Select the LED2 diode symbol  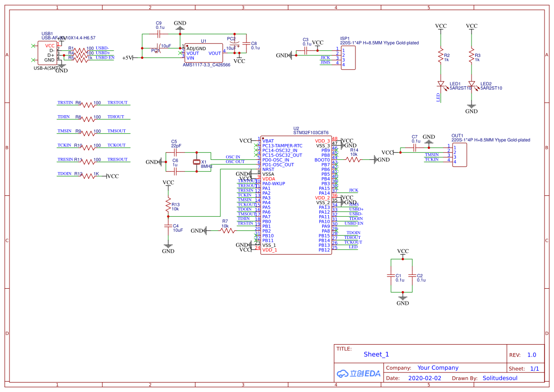pos(472,85)
